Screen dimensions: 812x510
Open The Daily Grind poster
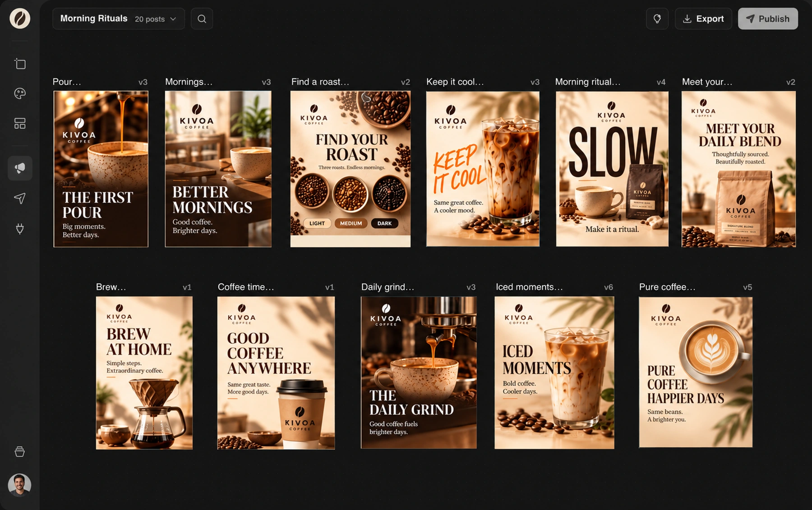tap(419, 372)
